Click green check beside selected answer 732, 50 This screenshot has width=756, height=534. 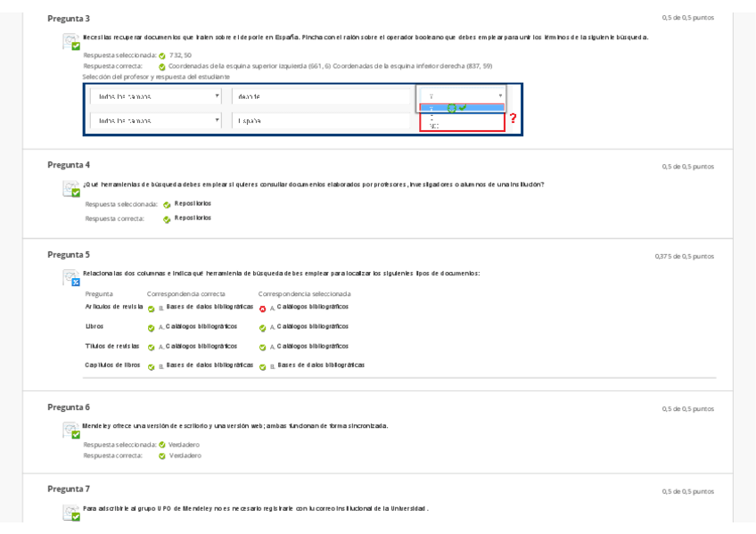coord(162,56)
